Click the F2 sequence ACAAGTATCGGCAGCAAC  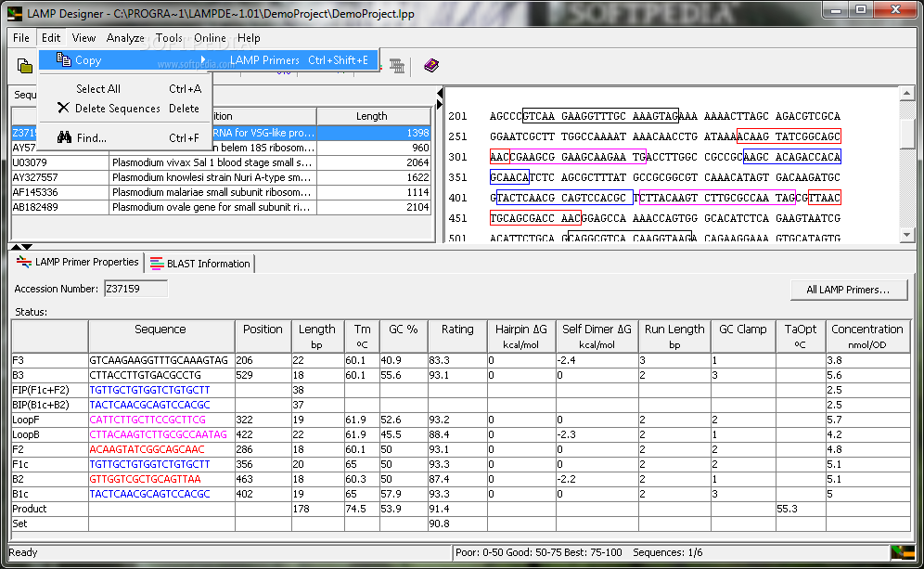coord(147,449)
